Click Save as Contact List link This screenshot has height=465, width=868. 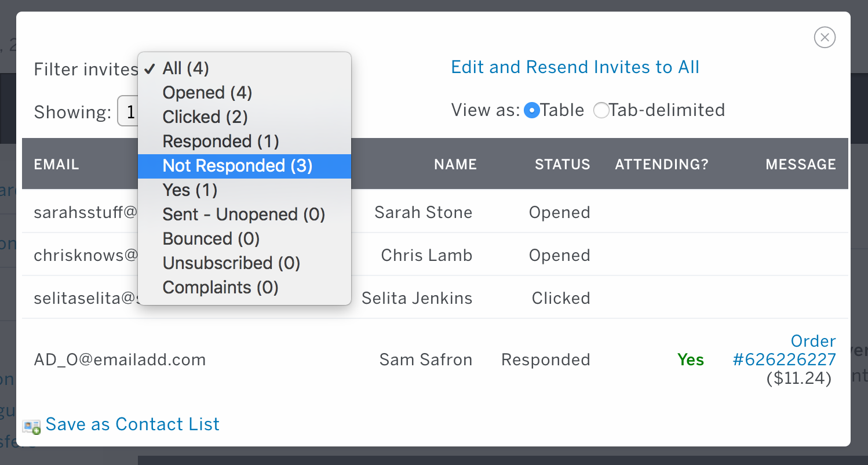(133, 424)
